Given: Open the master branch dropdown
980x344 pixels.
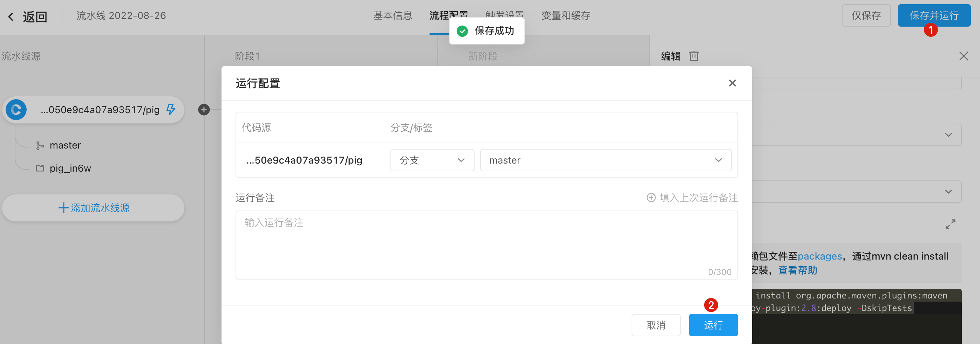Looking at the screenshot, I should pyautogui.click(x=606, y=160).
